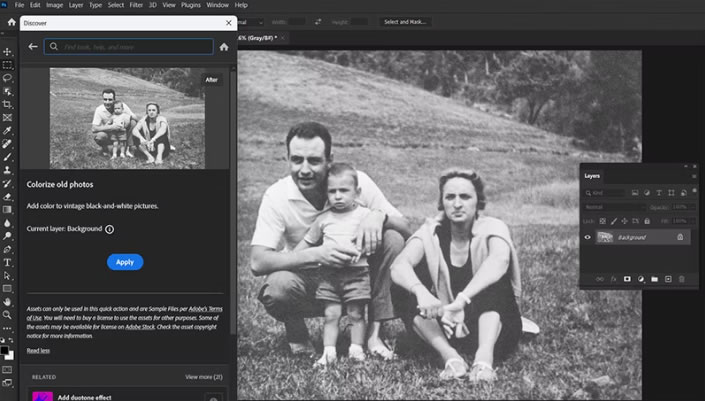Image resolution: width=705 pixels, height=401 pixels.
Task: Add a layer mask from Layers panel
Action: click(x=627, y=279)
